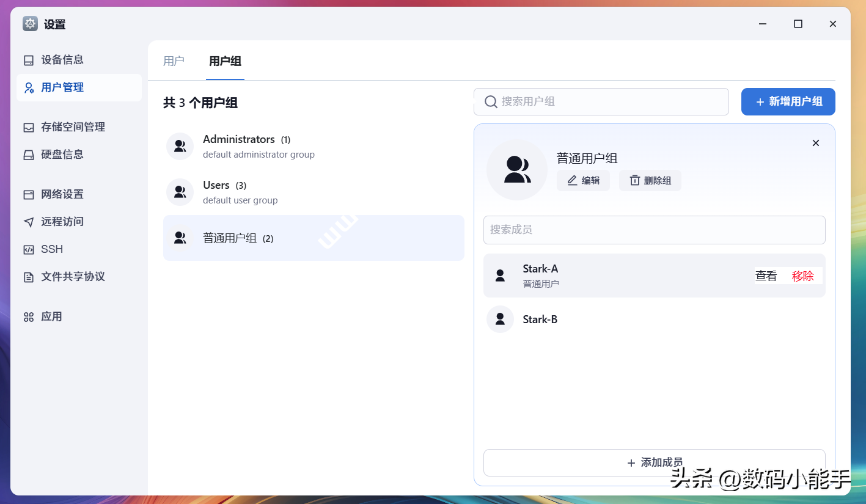Viewport: 866px width, 504px height.
Task: Click 查看 for Stark-A
Action: (766, 276)
